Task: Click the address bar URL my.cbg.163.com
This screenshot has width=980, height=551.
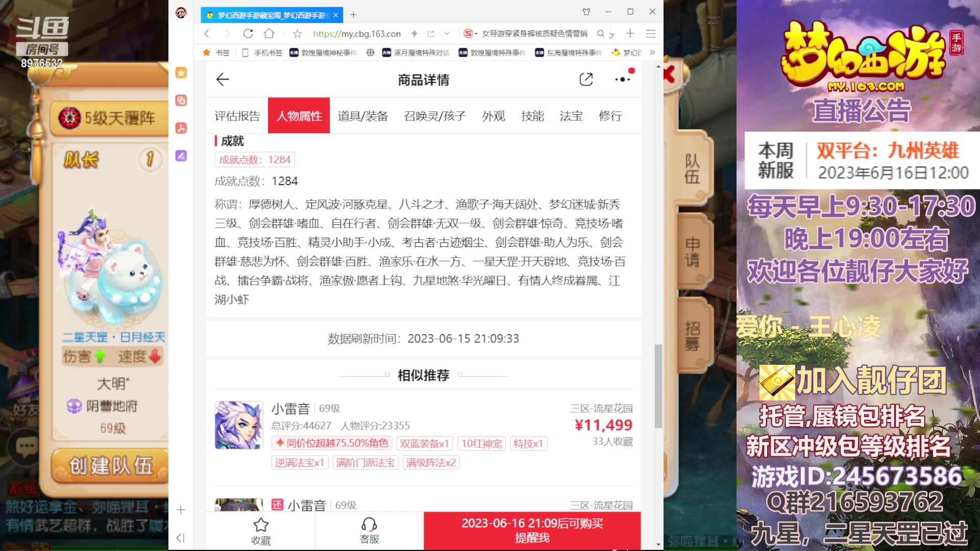Action: (356, 34)
